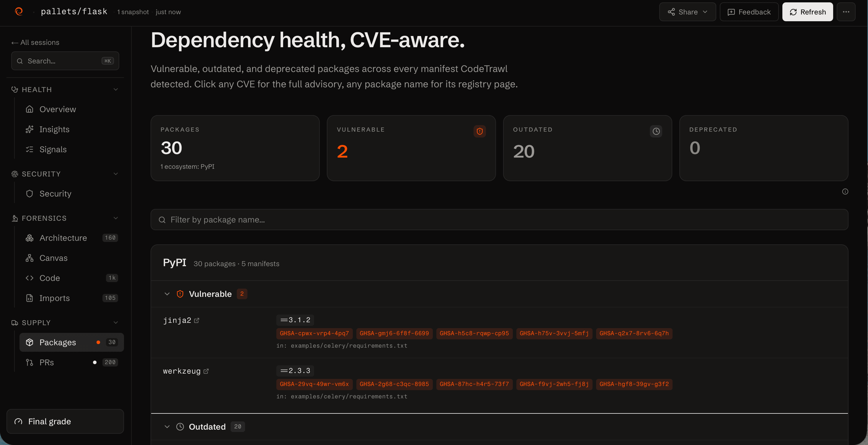Collapse the Outdated group chevron
Screen dimensions: 868x445
click(x=167, y=427)
